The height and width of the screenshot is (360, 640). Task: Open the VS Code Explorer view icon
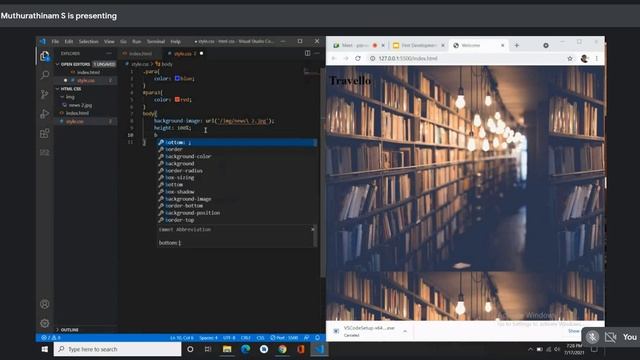point(45,56)
